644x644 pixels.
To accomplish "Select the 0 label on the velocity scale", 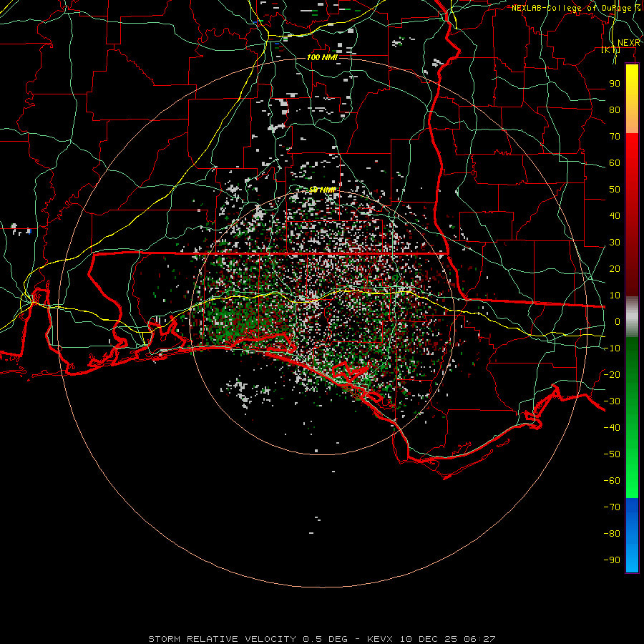I will tap(618, 322).
